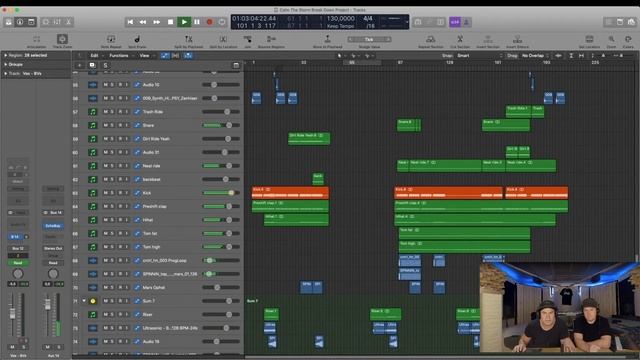Click the Note Repeat toolbar icon
Image resolution: width=640 pixels, height=360 pixels.
click(111, 39)
